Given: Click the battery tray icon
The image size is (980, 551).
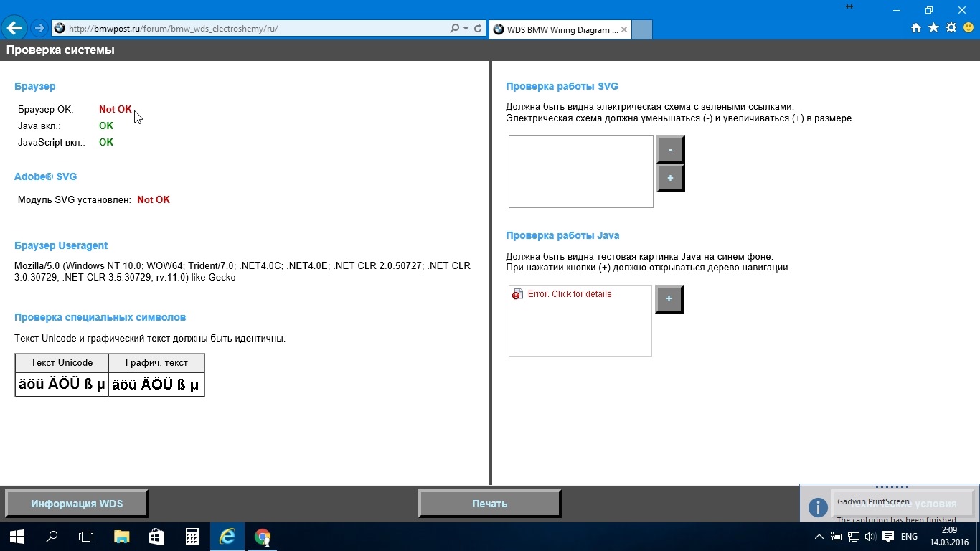Looking at the screenshot, I should coord(836,537).
